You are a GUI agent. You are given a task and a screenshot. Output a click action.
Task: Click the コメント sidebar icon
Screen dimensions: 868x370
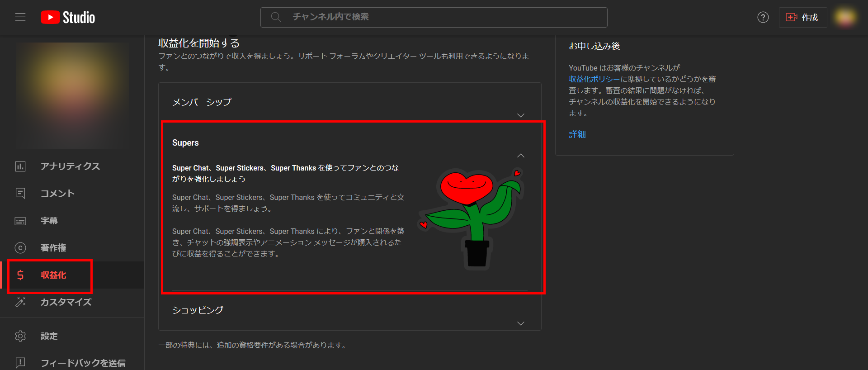point(20,194)
